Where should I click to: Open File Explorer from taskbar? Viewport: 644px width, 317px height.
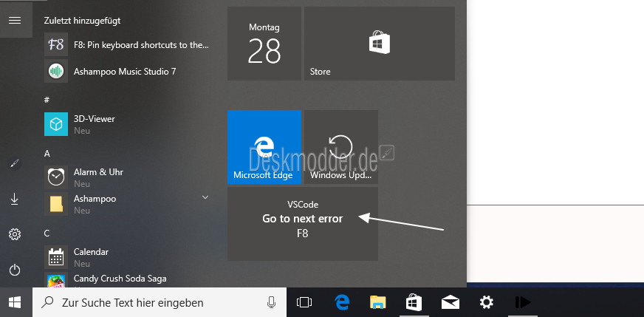[377, 303]
